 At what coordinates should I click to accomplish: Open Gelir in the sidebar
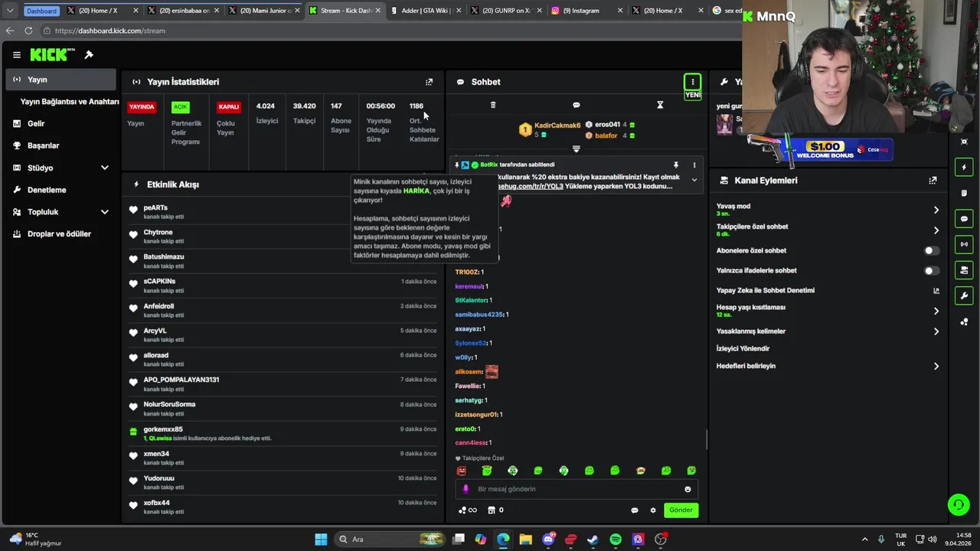(x=60, y=123)
